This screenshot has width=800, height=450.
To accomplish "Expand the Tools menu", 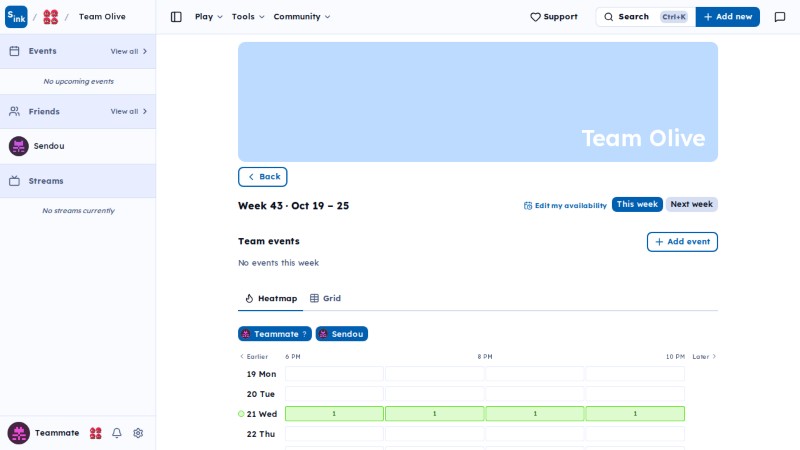I will [248, 17].
